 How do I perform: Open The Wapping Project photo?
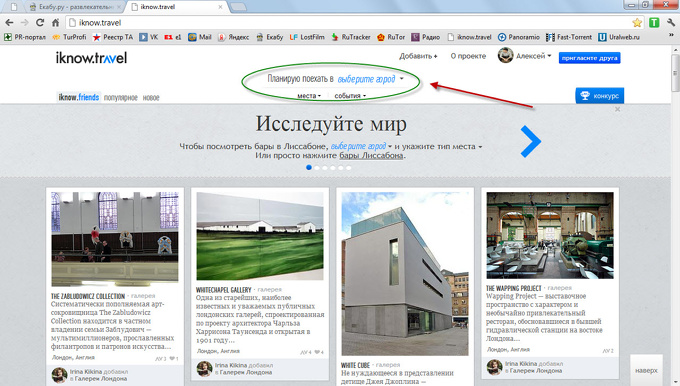click(x=550, y=235)
